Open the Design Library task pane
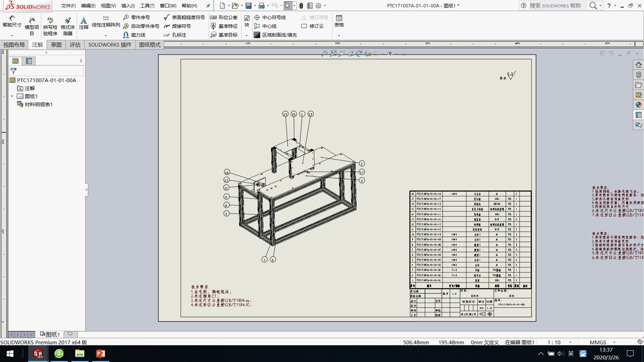The width and height of the screenshot is (644, 362). click(x=638, y=75)
